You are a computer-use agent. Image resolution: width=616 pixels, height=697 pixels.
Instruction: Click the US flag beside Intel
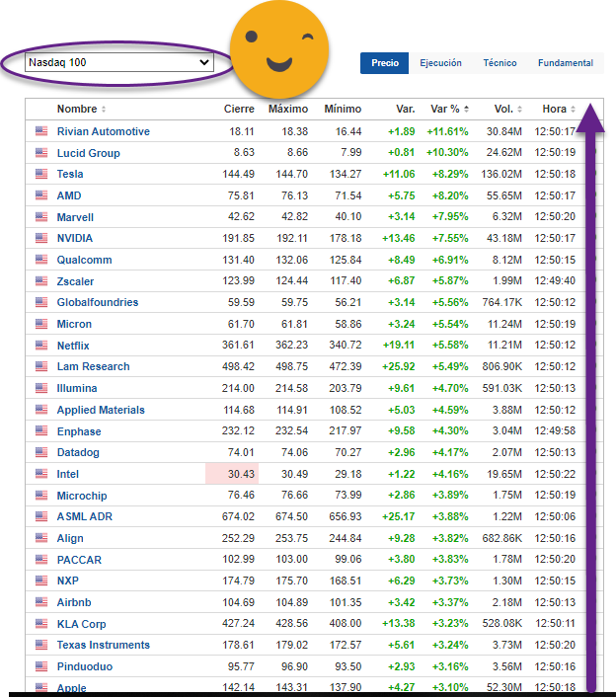click(41, 474)
